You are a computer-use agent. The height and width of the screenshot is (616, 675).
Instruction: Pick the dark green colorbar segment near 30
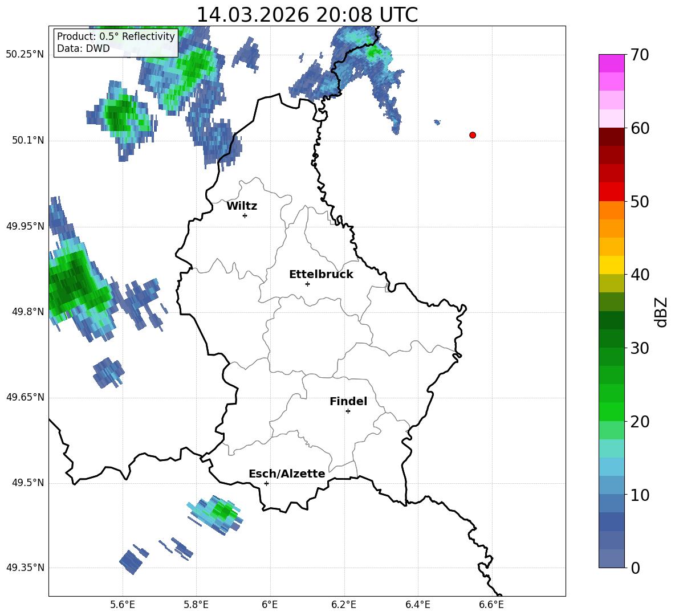tap(611, 338)
